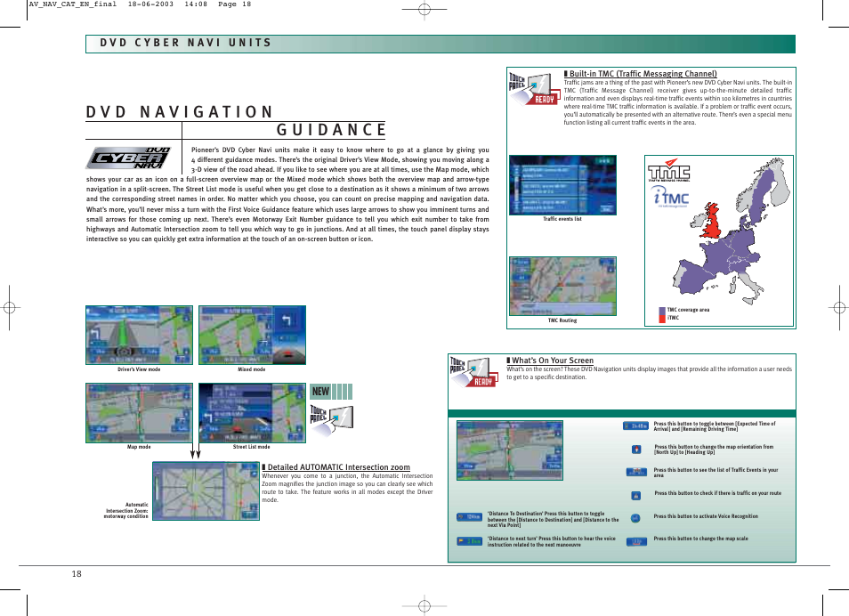The height and width of the screenshot is (616, 849).
Task: Select the 'What's On Your Screen' heading
Action: 553,361
